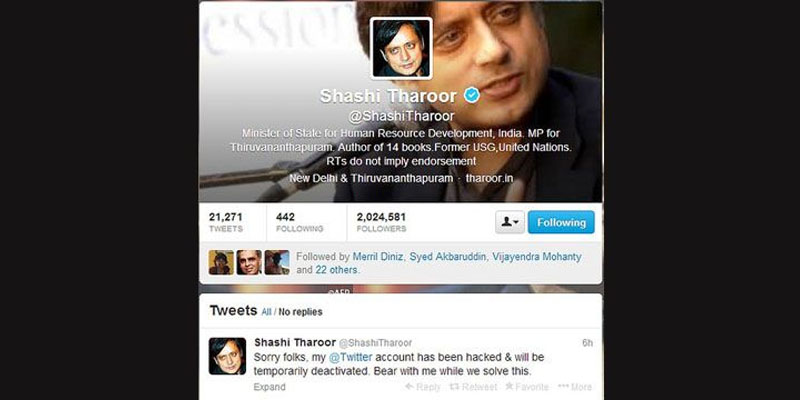The width and height of the screenshot is (800, 400).
Task: Open the tharoor.in website link
Action: [x=489, y=179]
